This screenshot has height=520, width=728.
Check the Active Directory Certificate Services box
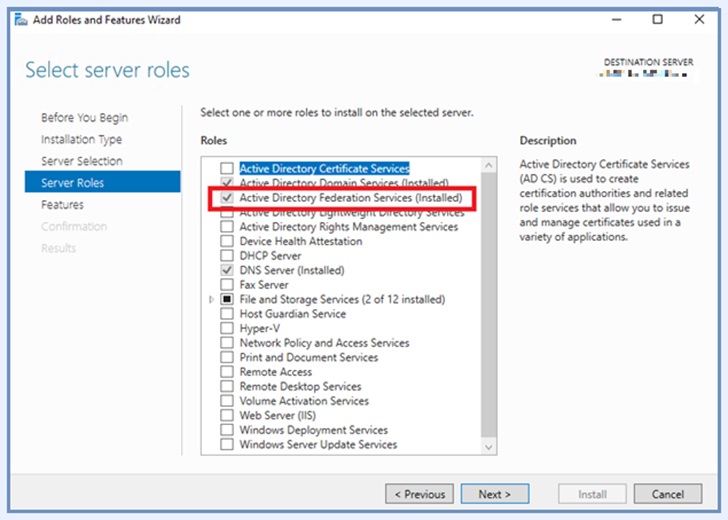pos(227,169)
